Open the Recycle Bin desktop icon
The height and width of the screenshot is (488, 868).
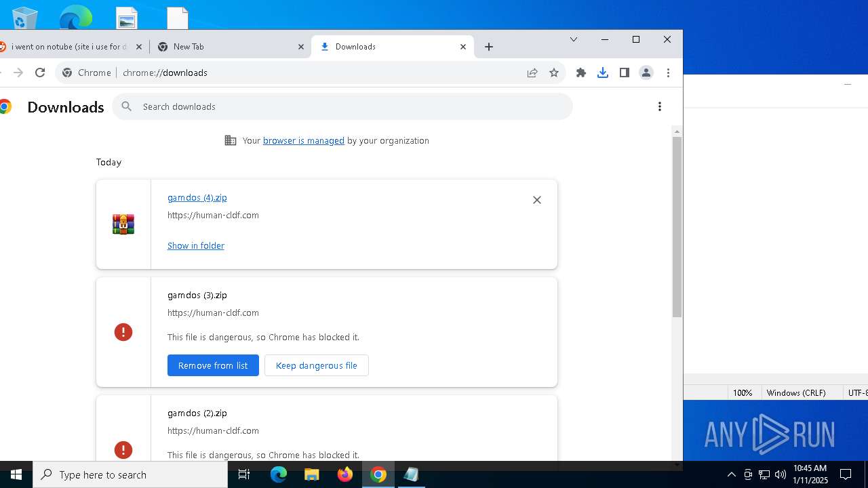tap(24, 18)
